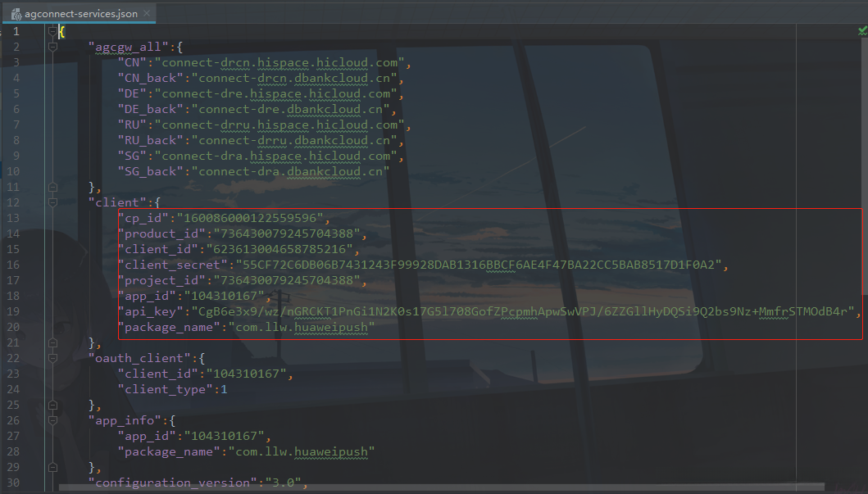The image size is (868, 494).
Task: Click the connect-dre.hispace.hicloud.com value
Action: 275,93
